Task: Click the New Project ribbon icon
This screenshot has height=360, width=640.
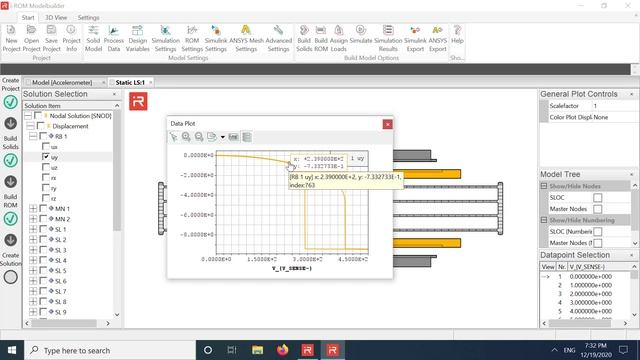Action: pos(11,39)
